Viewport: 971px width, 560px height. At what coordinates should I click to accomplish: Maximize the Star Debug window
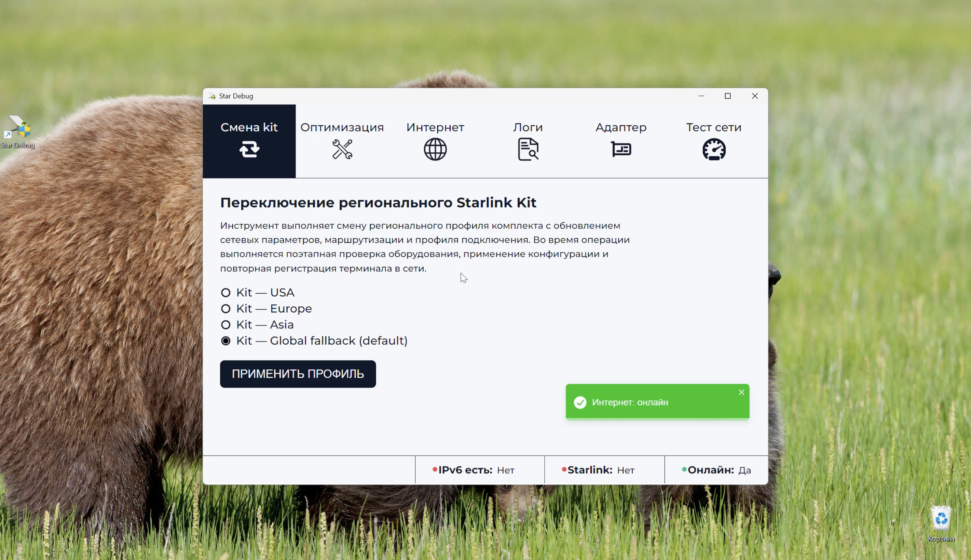click(x=727, y=96)
